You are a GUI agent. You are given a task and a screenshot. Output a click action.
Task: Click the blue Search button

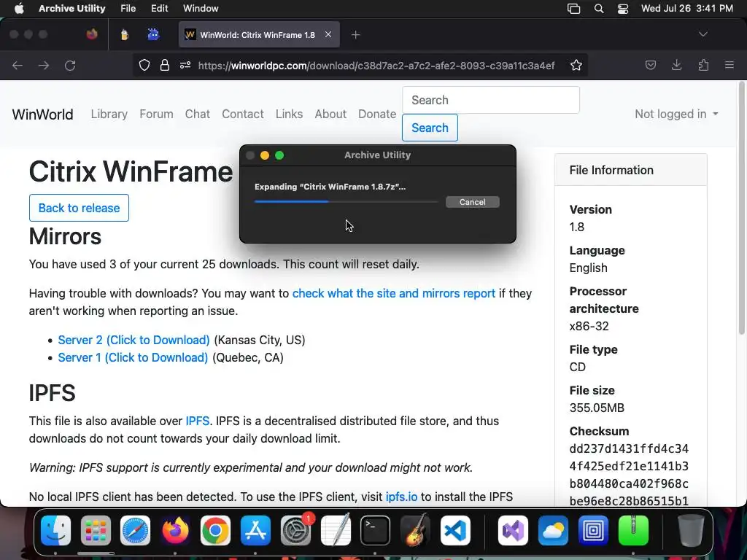[x=430, y=128]
